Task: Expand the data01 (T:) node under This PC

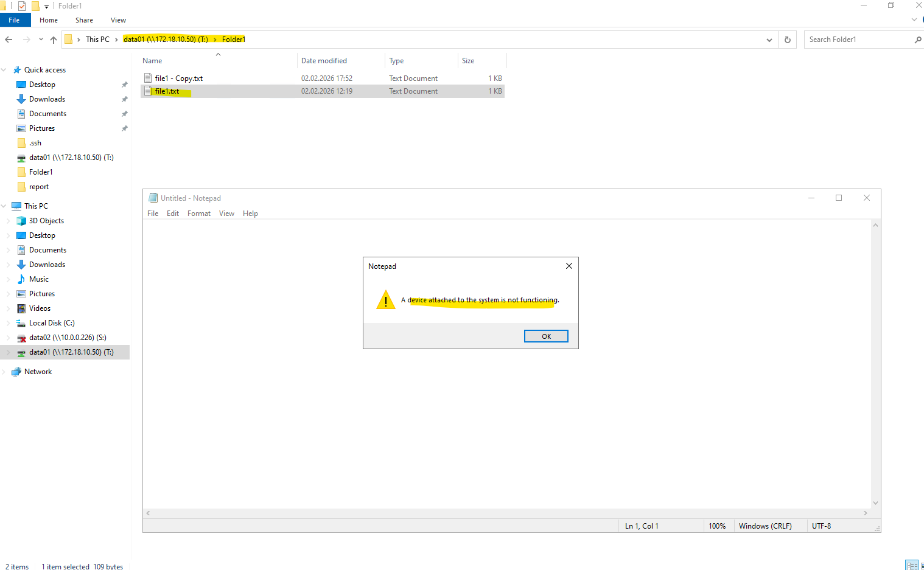Action: (x=9, y=352)
